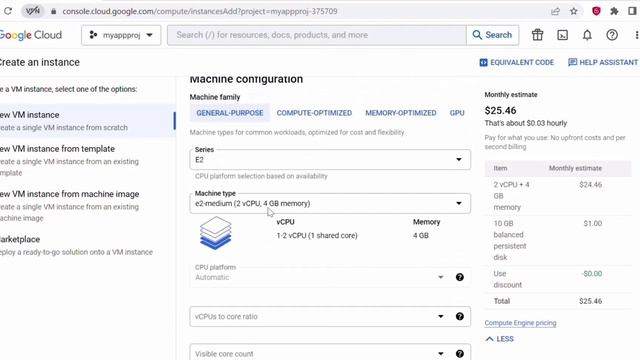Click the Search button
Image resolution: width=640 pixels, height=360 pixels.
click(492, 35)
